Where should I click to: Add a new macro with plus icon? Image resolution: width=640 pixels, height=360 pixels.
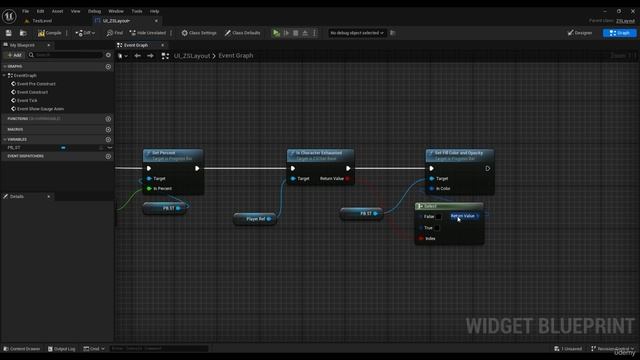pyautogui.click(x=108, y=129)
